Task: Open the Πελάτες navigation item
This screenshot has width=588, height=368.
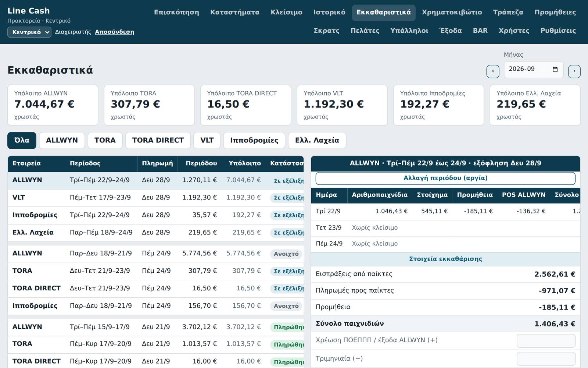Action: 365,31
